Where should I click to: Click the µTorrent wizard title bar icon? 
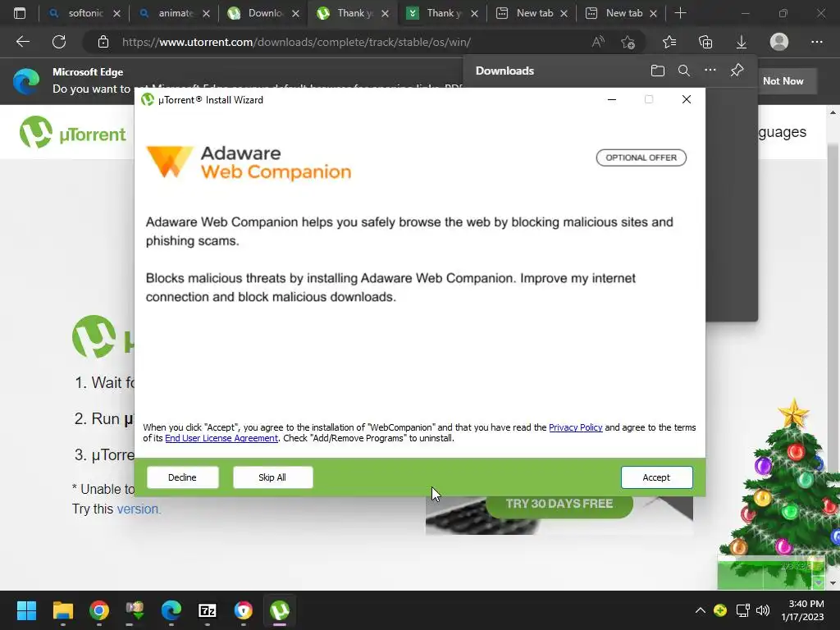pos(148,99)
